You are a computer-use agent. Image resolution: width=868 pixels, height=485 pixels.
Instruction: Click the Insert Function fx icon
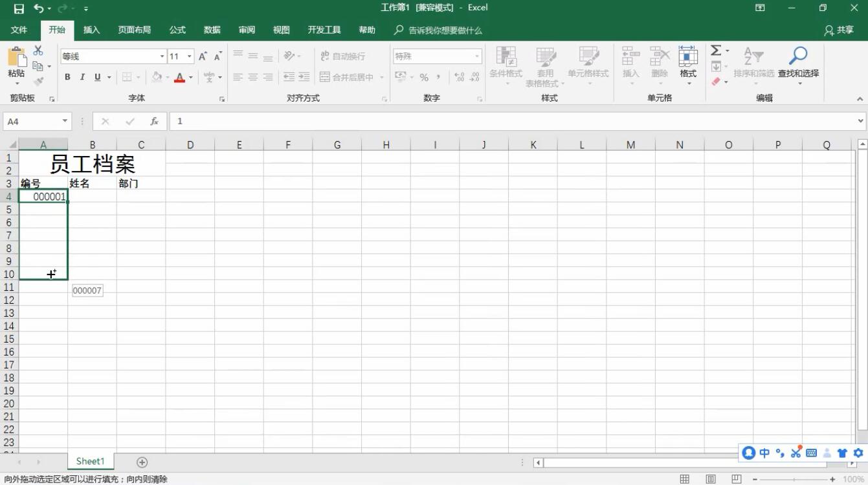click(x=154, y=121)
